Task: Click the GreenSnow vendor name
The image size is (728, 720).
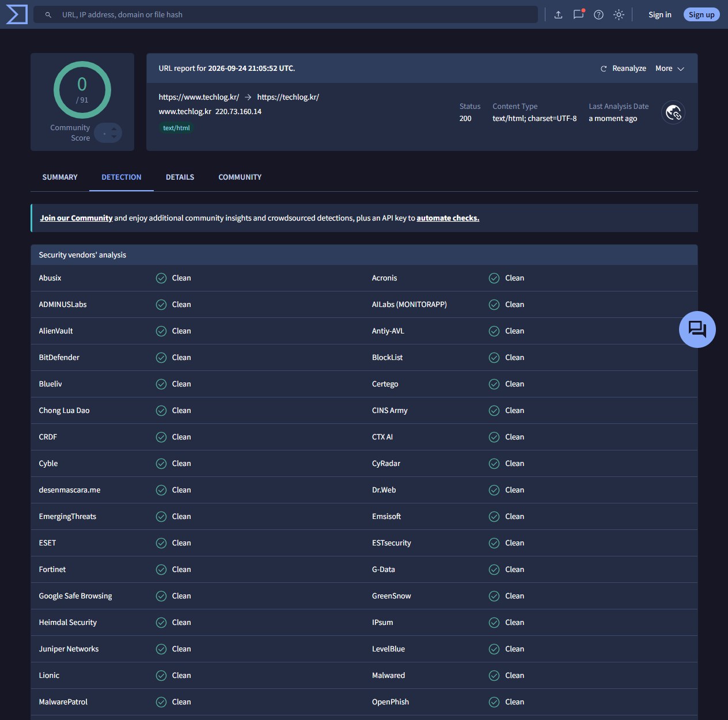Action: click(392, 596)
